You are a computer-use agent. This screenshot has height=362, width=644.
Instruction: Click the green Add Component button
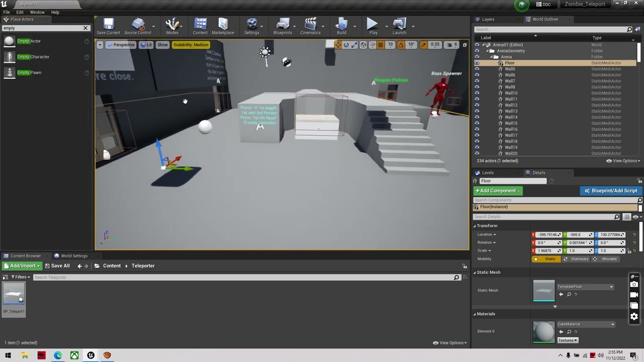[x=498, y=191]
